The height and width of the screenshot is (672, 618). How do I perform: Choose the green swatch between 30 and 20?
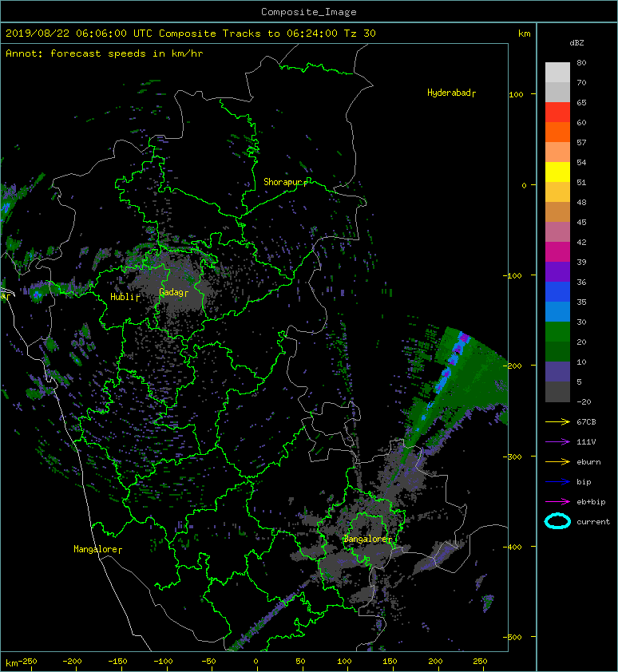point(557,332)
